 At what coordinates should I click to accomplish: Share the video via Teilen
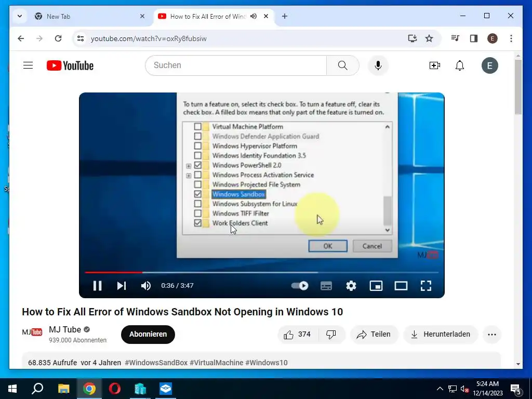(x=374, y=334)
